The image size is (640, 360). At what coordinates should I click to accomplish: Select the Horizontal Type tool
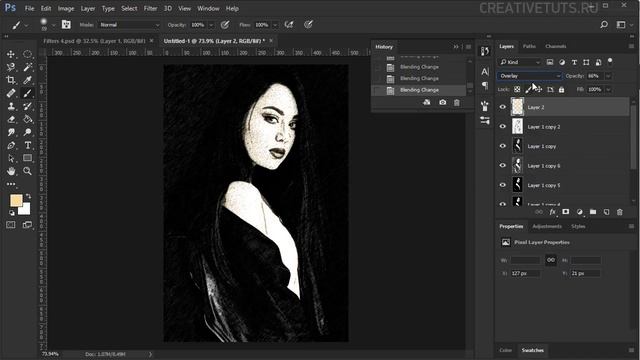click(x=27, y=145)
